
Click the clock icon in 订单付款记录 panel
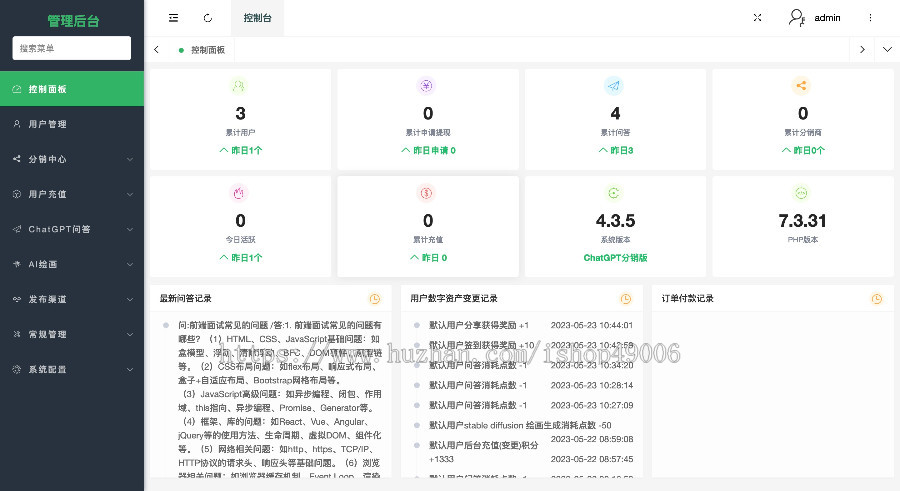[x=878, y=299]
